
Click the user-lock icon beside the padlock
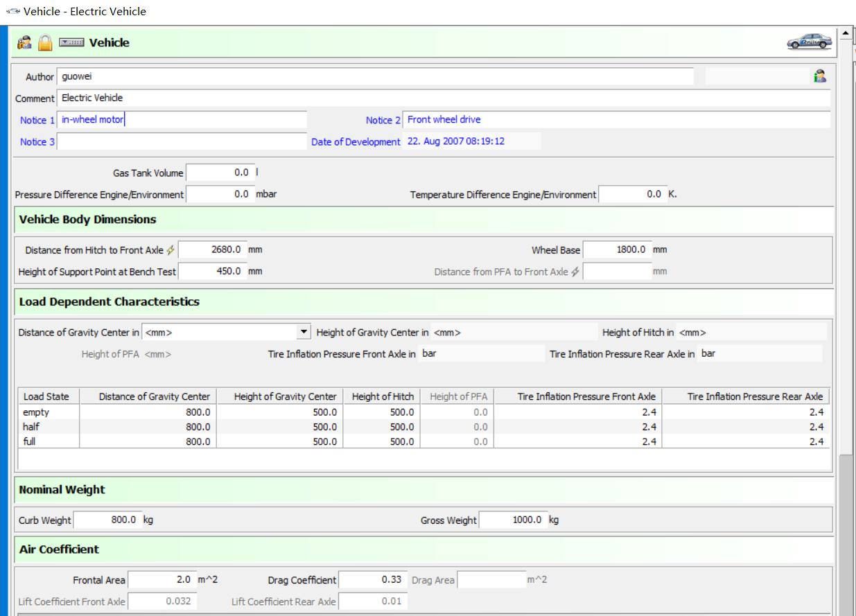pos(24,43)
